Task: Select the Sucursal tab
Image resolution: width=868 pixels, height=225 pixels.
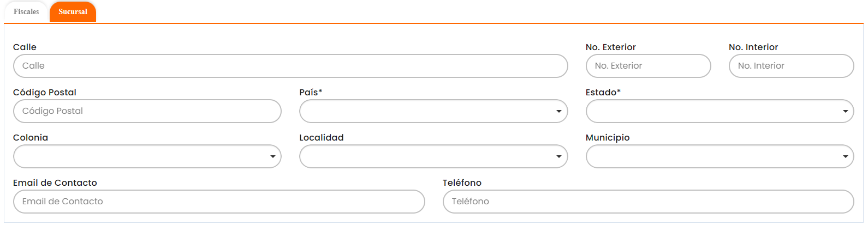Action: (x=73, y=11)
